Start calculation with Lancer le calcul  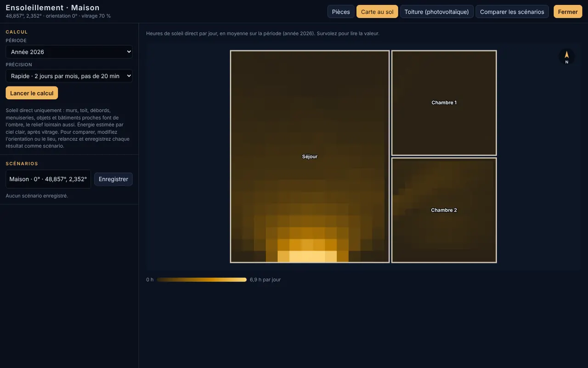coord(32,93)
